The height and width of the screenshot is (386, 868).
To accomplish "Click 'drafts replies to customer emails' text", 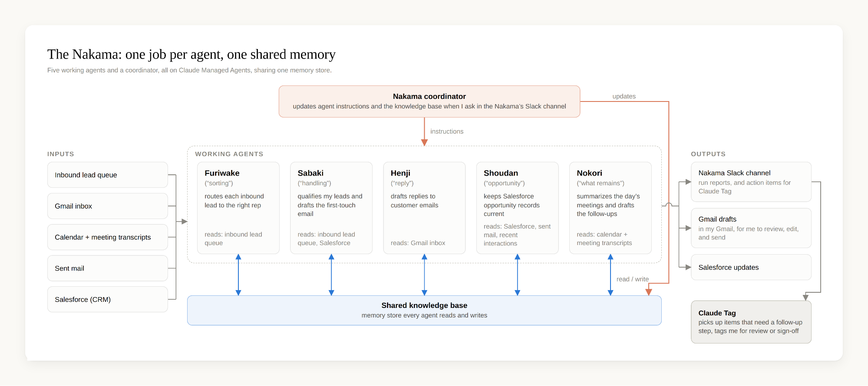I will [415, 201].
